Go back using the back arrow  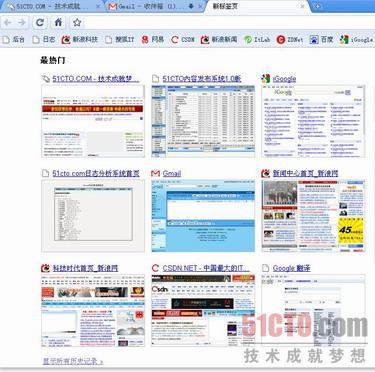(8, 23)
